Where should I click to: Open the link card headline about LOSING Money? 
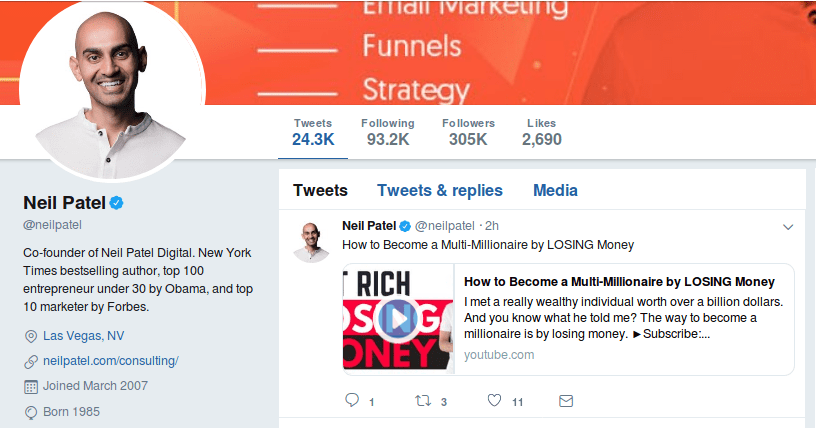click(x=620, y=282)
